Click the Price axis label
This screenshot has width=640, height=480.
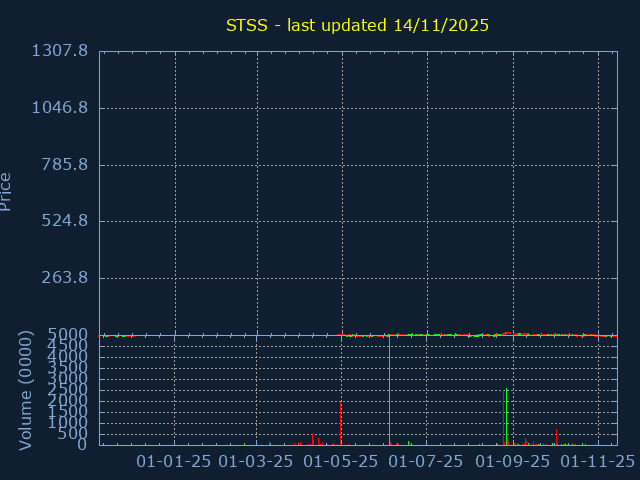(x=6, y=191)
